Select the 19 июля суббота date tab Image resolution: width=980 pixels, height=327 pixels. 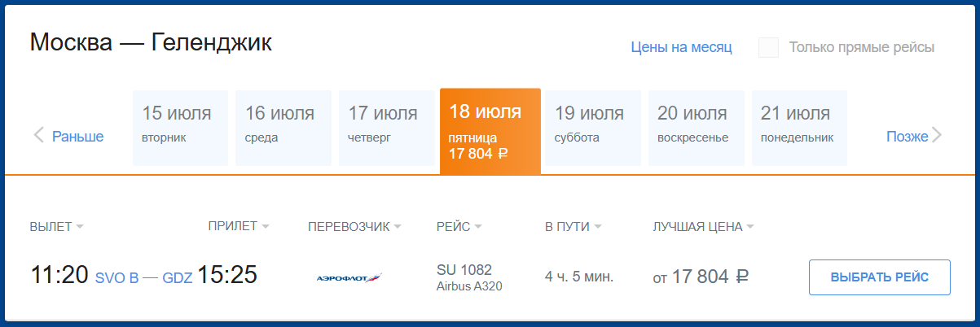click(593, 128)
